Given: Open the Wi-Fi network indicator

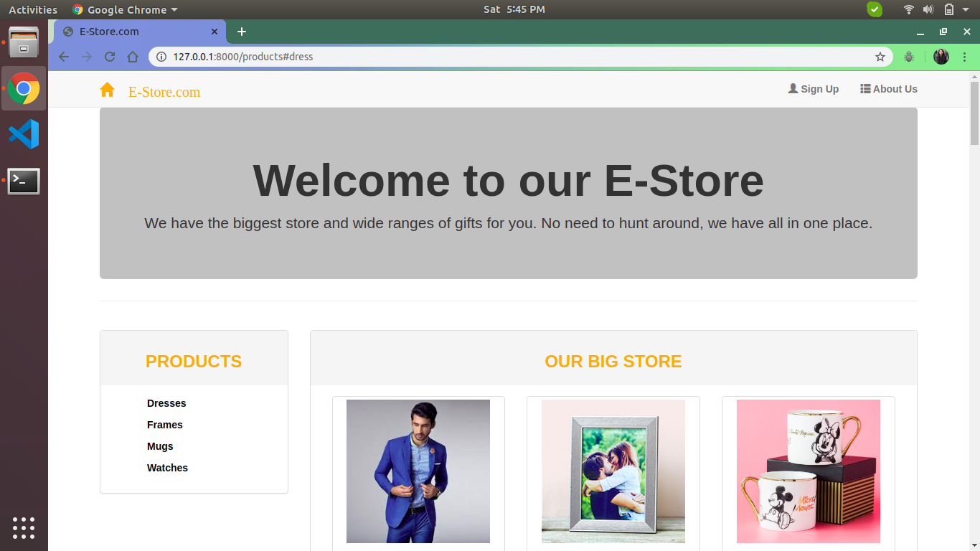Looking at the screenshot, I should click(x=909, y=9).
